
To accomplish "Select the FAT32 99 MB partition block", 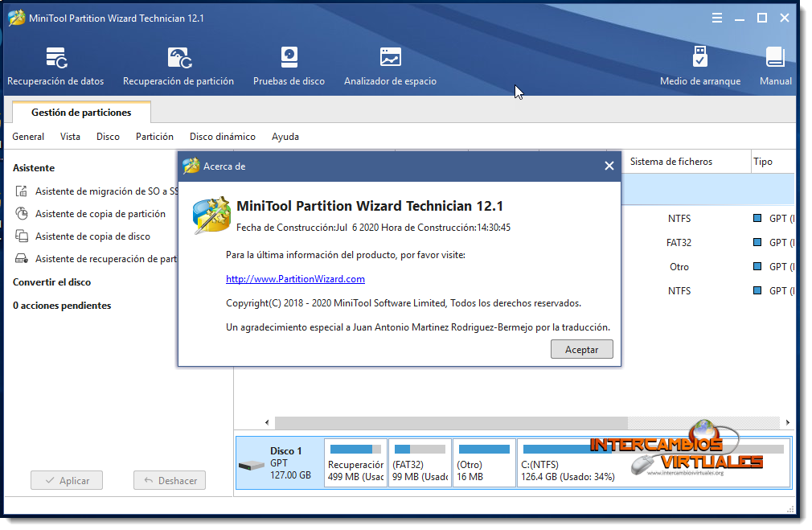I will tap(420, 462).
